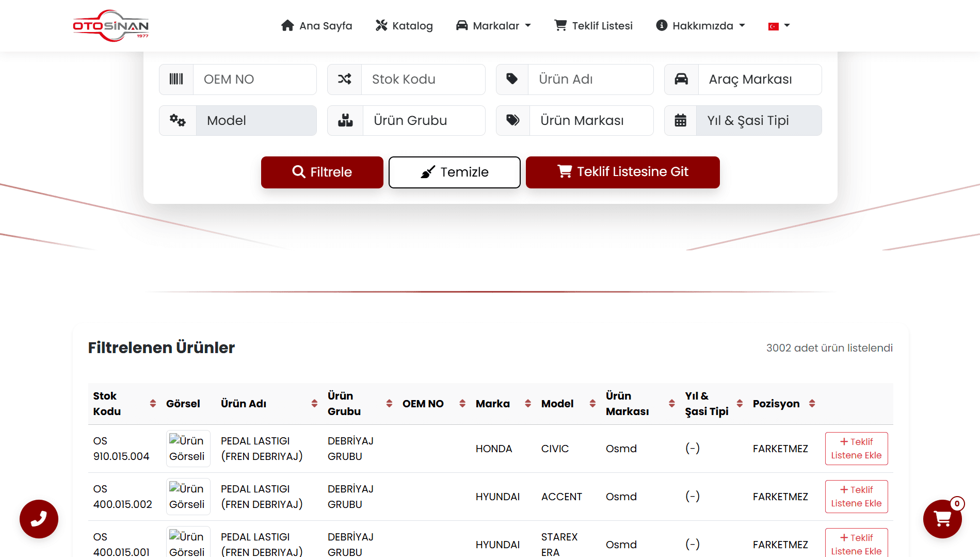Image resolution: width=980 pixels, height=557 pixels.
Task: Sort table by Model column
Action: click(592, 404)
